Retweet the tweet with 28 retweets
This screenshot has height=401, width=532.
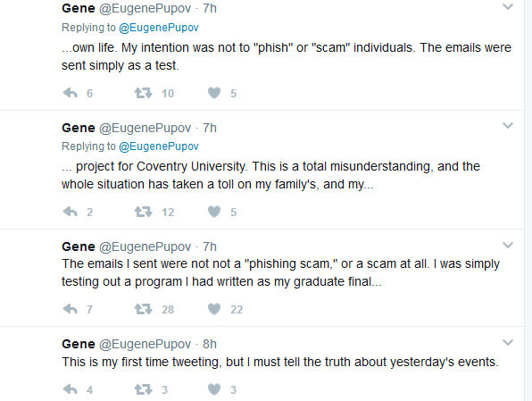(143, 309)
